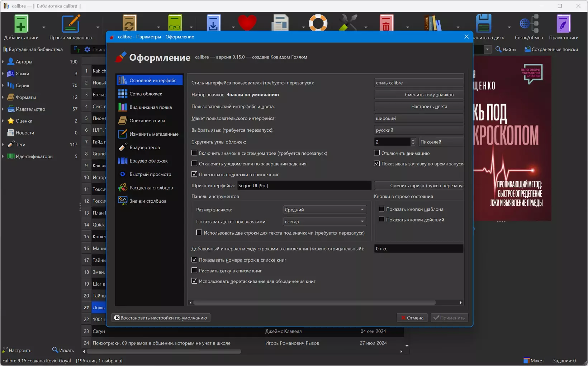Open the Edit metadata toolbar icon
Screen dimensions: 588x366
(x=71, y=24)
